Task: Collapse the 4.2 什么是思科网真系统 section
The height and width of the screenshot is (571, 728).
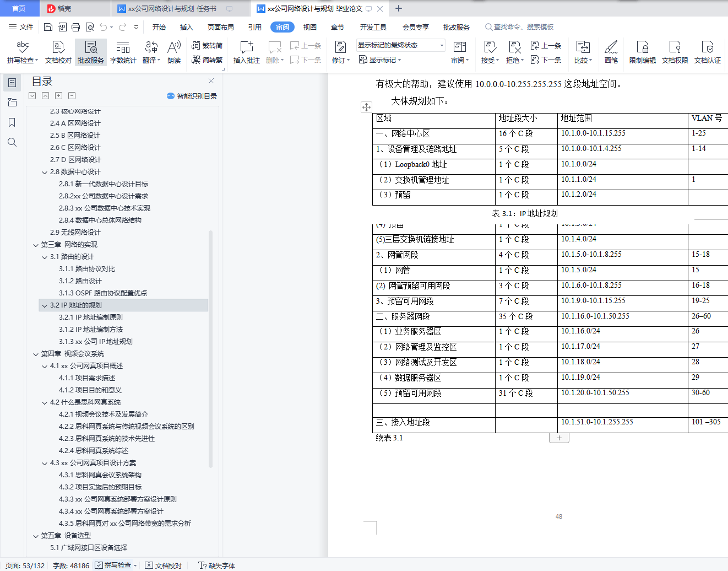Action: (45, 402)
